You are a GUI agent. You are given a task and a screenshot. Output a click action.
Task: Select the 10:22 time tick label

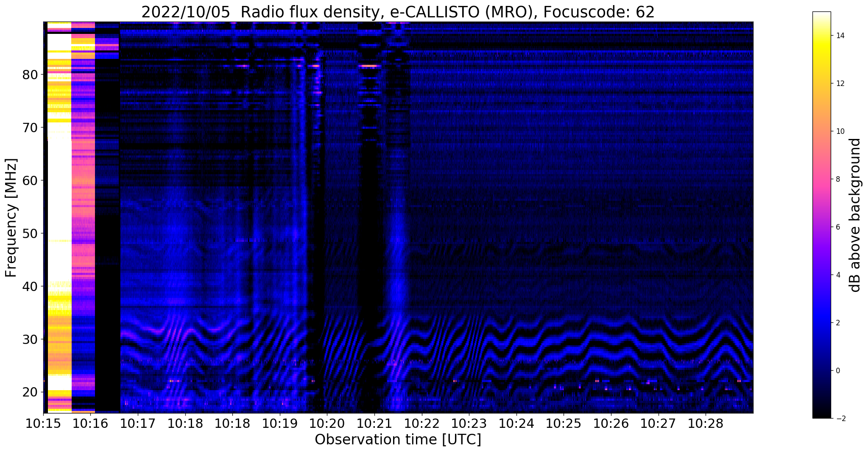coord(421,424)
